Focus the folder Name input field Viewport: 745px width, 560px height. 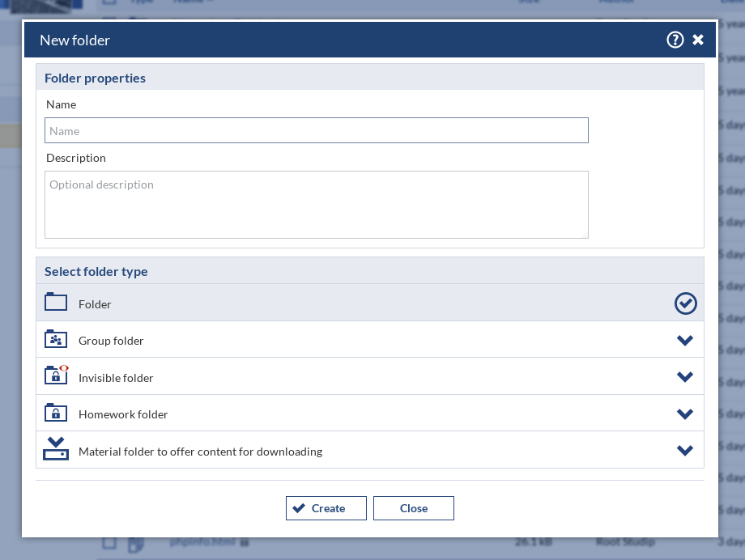pos(316,130)
